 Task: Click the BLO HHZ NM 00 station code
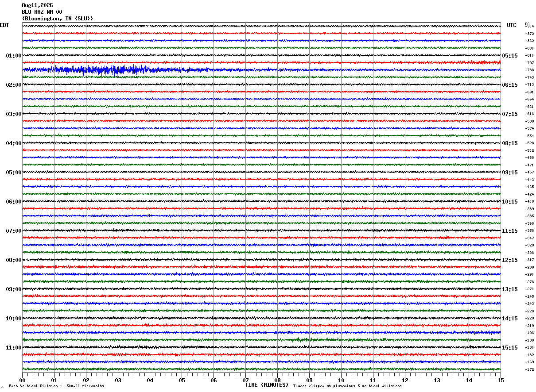tap(42, 12)
